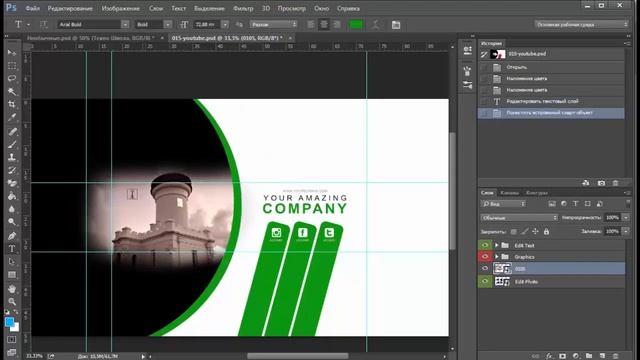Open workspace switcher dropdown
The width and height of the screenshot is (640, 360).
(581, 24)
